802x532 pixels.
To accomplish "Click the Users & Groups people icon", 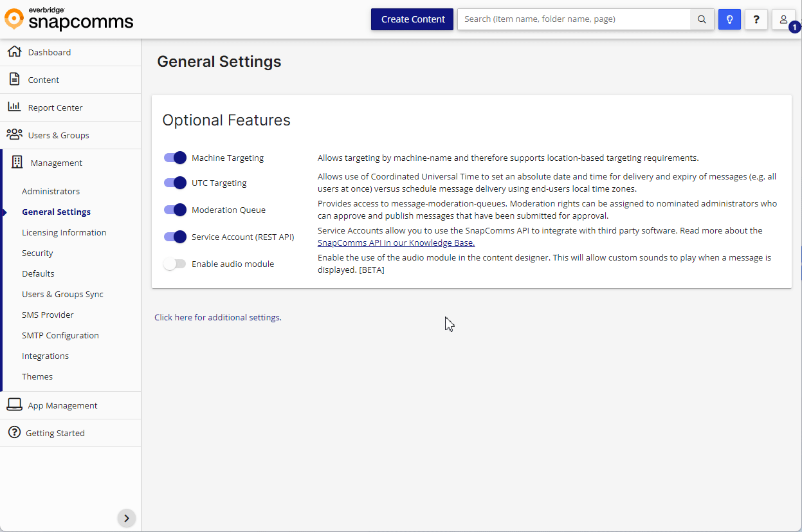I will (x=14, y=134).
